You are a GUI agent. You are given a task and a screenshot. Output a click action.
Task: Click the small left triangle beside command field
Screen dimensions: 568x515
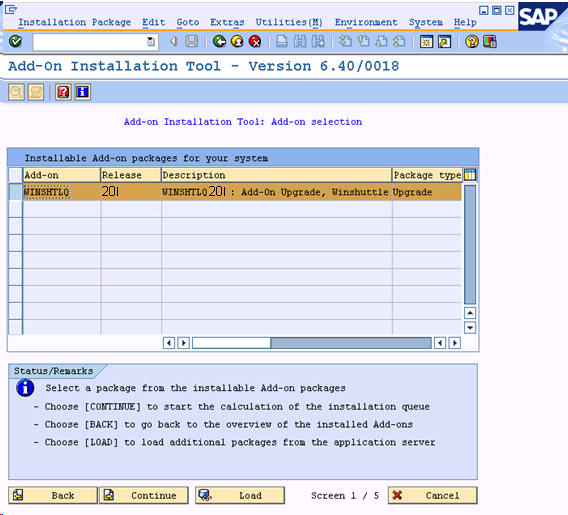174,42
